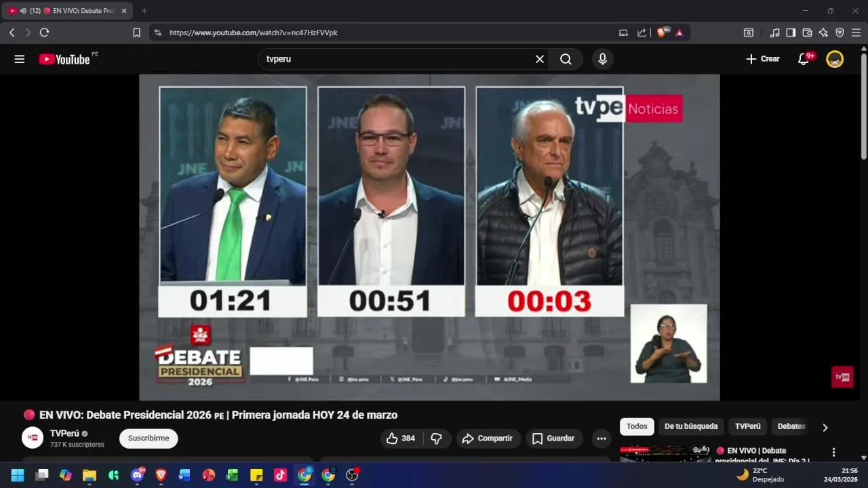Open media playlist music note icon

click(774, 33)
